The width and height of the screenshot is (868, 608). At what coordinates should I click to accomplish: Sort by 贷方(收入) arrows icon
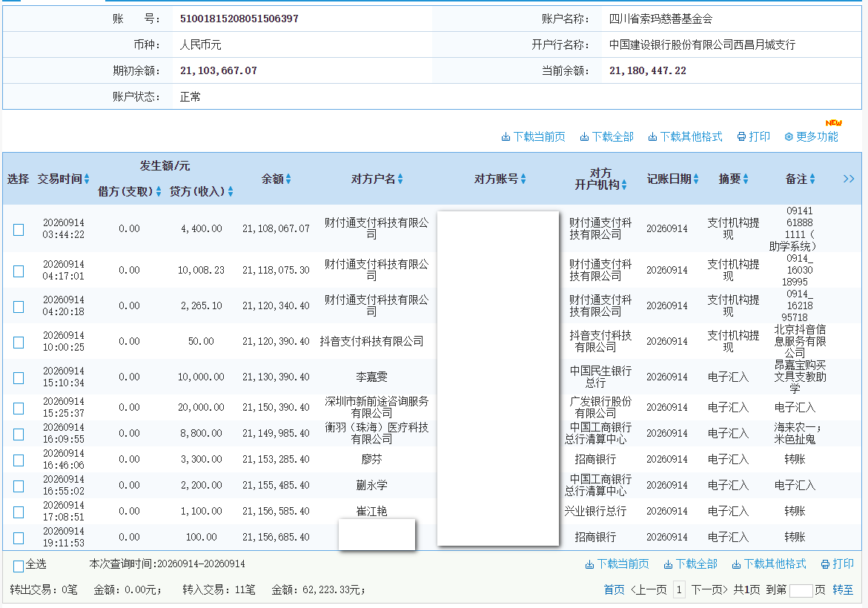tap(231, 191)
